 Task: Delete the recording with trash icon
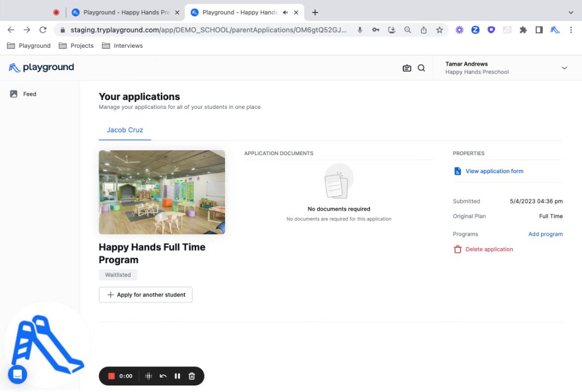click(192, 376)
